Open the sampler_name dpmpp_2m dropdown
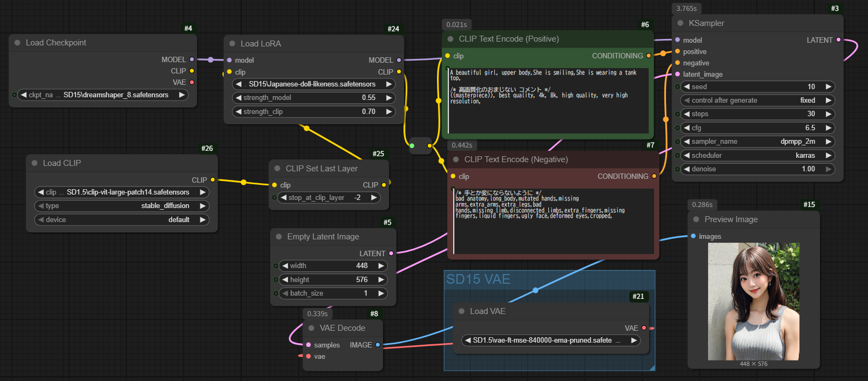The height and width of the screenshot is (381, 868). (756, 142)
